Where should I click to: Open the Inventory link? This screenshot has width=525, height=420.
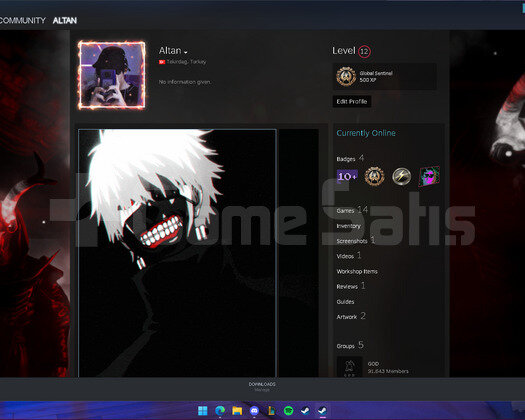(x=348, y=226)
